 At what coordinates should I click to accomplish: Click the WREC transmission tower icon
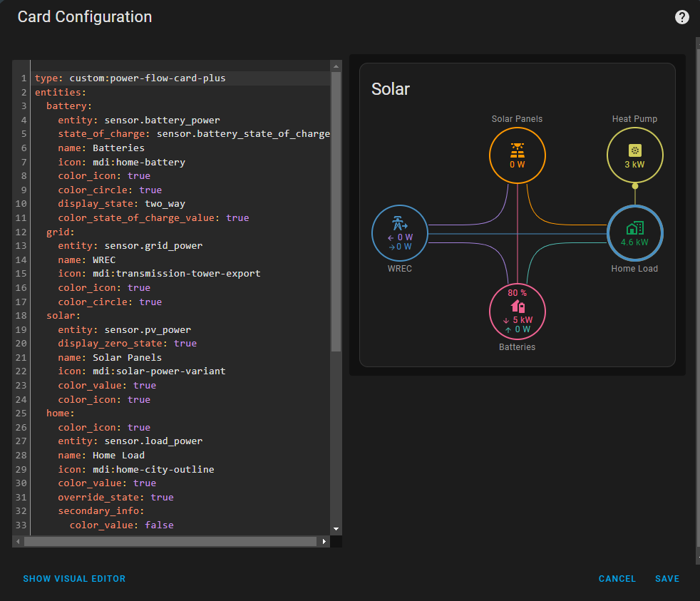point(400,222)
